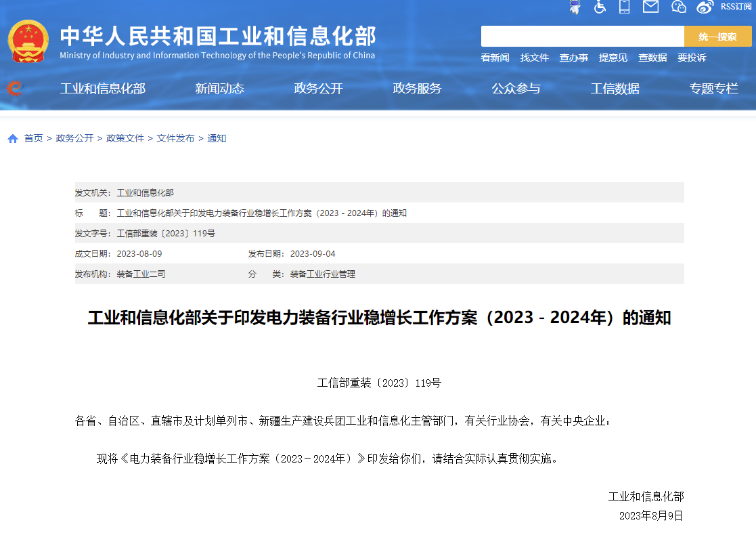The height and width of the screenshot is (533, 756).
Task: Click the 分类 value 装备工业行业管理
Action: coord(323,274)
